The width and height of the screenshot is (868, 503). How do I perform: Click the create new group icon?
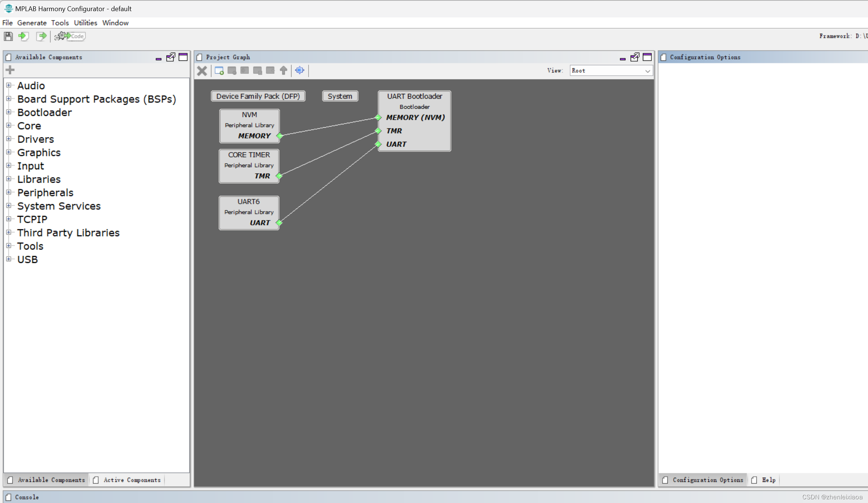[219, 71]
